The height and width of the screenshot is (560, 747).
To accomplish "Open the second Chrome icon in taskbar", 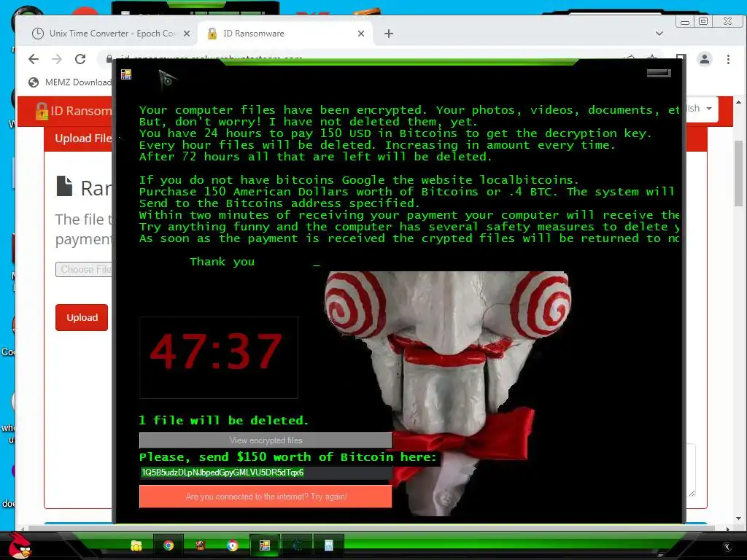I will 233,545.
